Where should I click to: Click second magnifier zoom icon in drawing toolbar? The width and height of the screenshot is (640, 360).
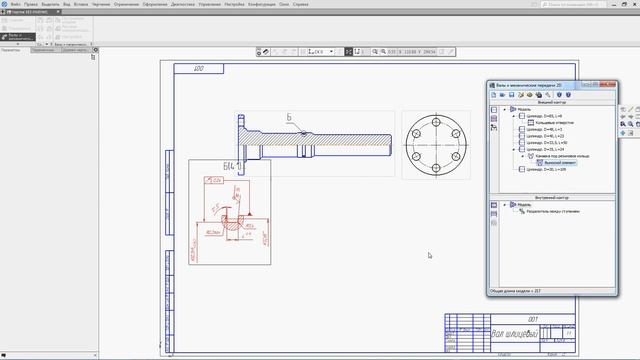[383, 52]
